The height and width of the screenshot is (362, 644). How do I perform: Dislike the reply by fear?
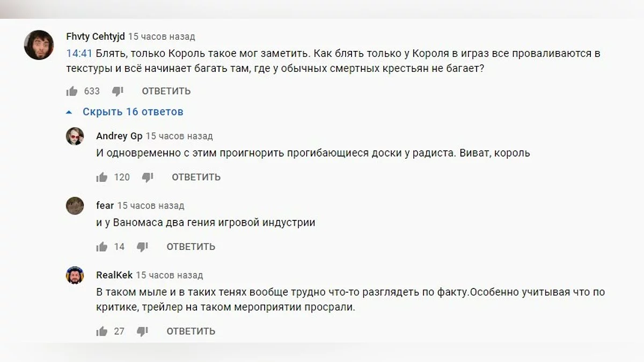click(x=142, y=247)
